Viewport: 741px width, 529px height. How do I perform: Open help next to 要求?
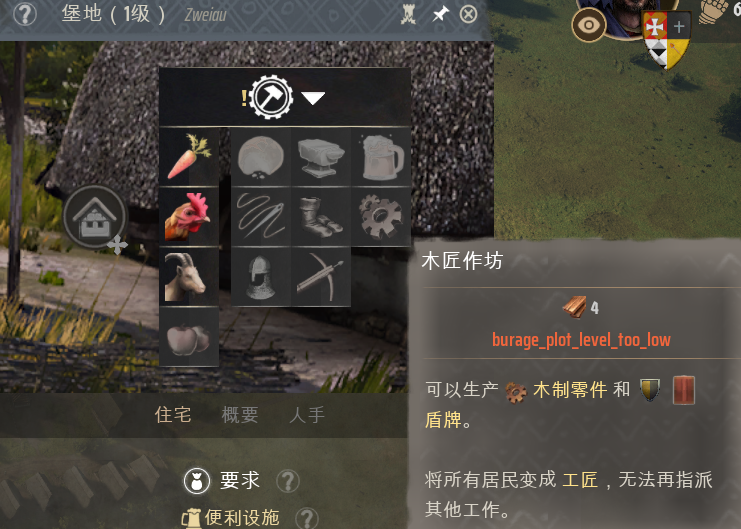pos(288,481)
